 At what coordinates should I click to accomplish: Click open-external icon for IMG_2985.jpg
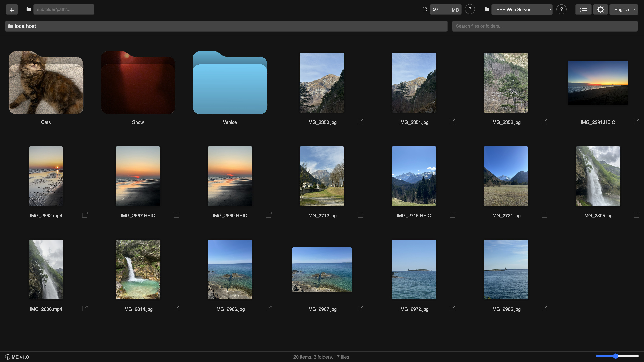pyautogui.click(x=545, y=309)
